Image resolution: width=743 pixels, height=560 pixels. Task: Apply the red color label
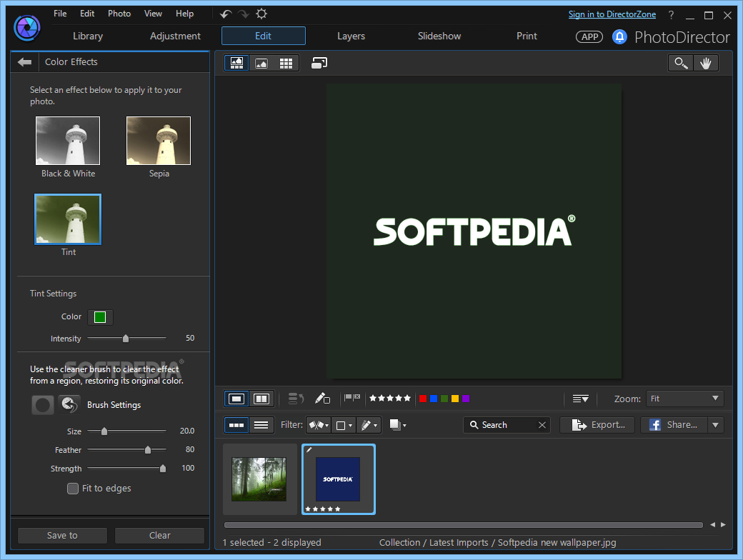pyautogui.click(x=423, y=399)
